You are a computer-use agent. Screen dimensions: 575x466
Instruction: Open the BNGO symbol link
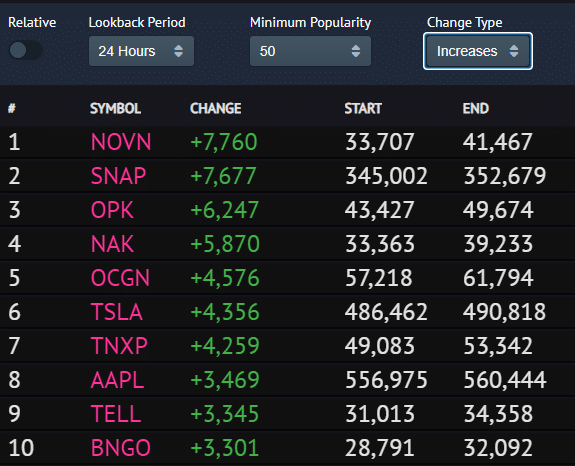121,448
